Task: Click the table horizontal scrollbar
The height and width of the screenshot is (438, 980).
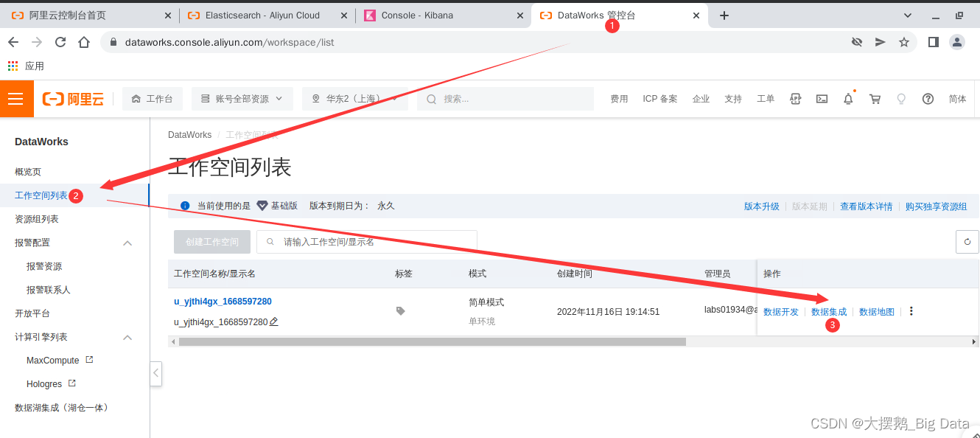Action: 432,342
